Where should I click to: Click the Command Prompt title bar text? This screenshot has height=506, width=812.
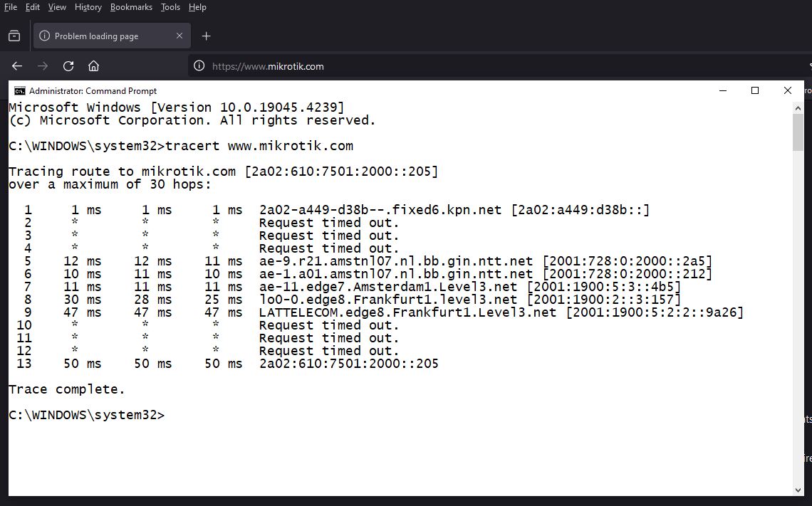tap(93, 91)
